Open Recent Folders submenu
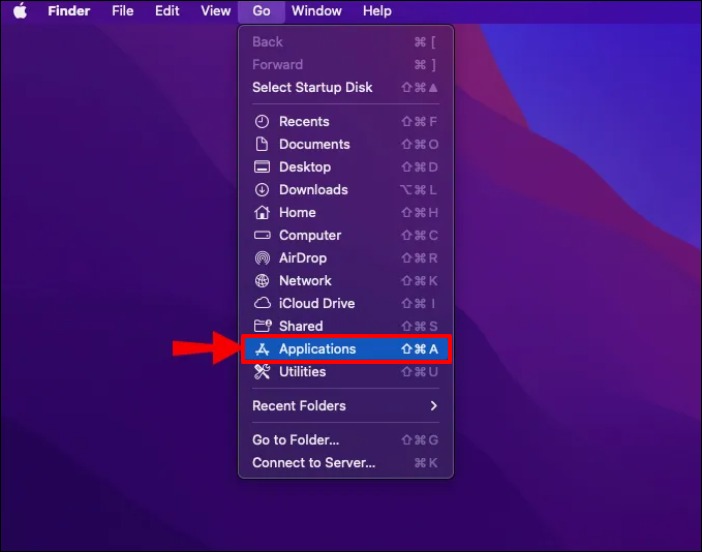Viewport: 702px width, 552px height. [346, 406]
